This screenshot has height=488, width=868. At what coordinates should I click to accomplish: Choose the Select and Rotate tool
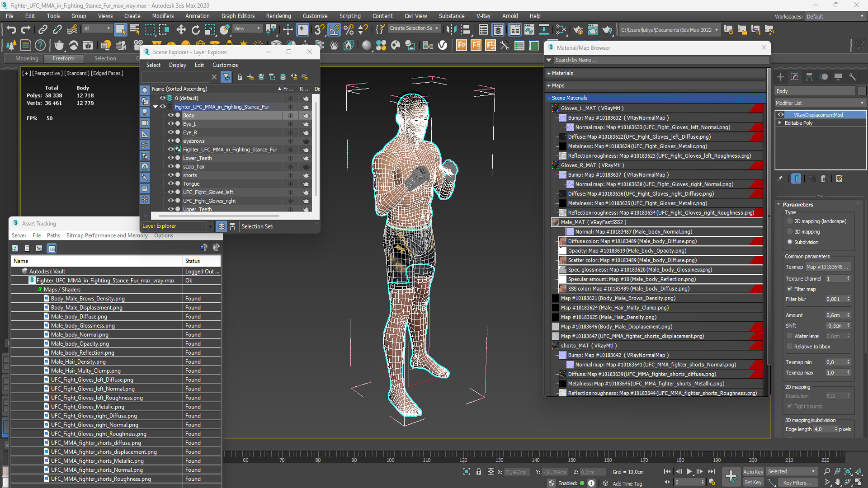(195, 30)
